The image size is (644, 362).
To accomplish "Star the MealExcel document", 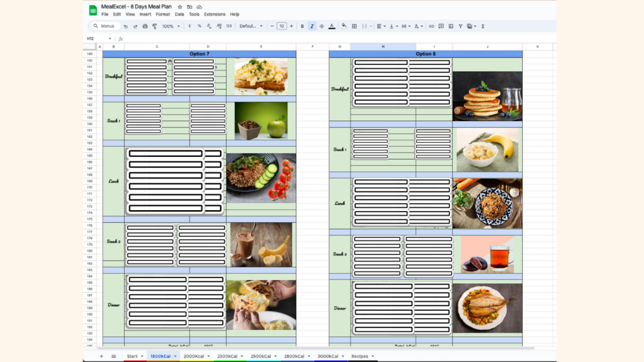I will coord(180,7).
